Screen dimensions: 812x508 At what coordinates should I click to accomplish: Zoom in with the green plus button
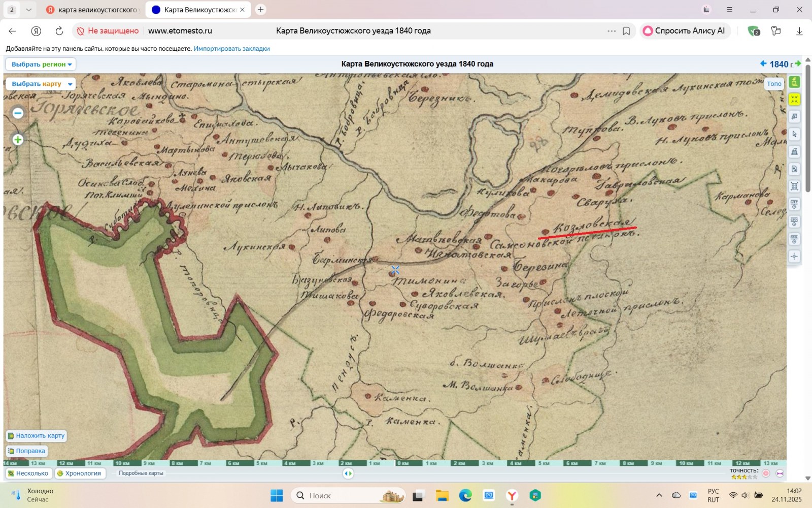pos(18,140)
